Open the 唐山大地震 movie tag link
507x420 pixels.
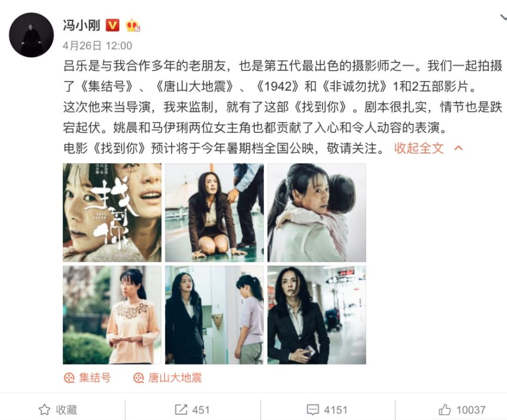[175, 377]
